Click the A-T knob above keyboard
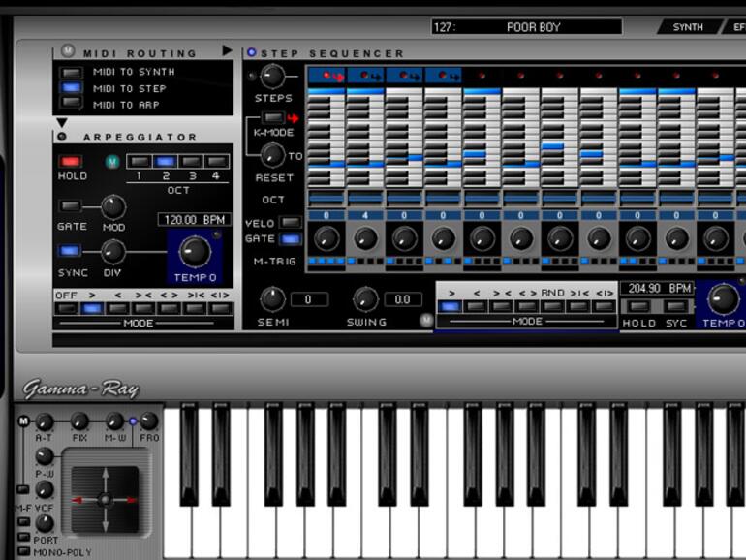The image size is (746, 560). (45, 421)
